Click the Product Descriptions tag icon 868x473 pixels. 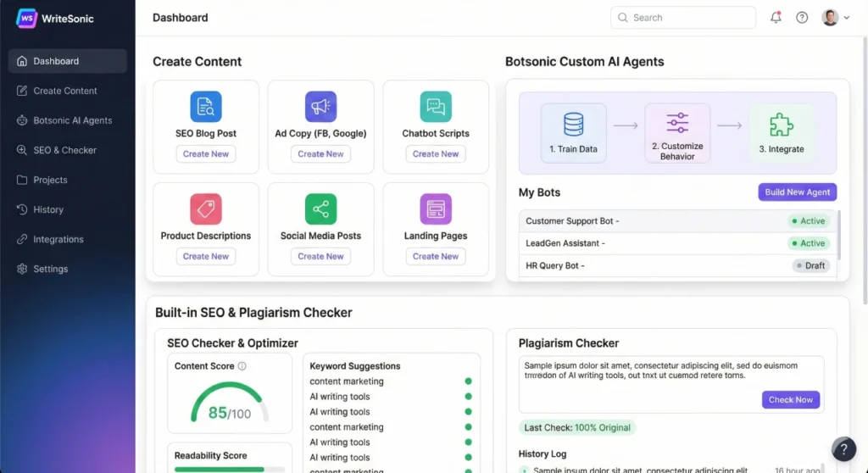tap(206, 209)
